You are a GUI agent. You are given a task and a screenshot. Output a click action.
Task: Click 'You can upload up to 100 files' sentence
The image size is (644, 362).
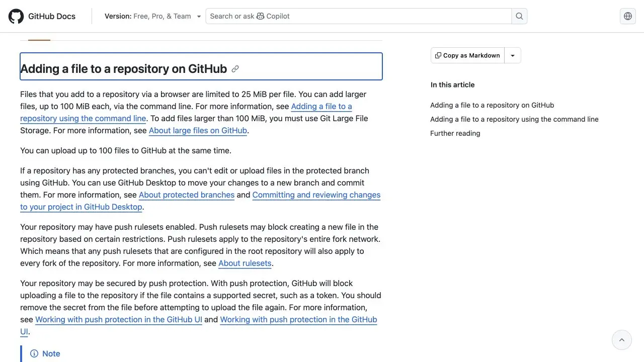point(126,151)
